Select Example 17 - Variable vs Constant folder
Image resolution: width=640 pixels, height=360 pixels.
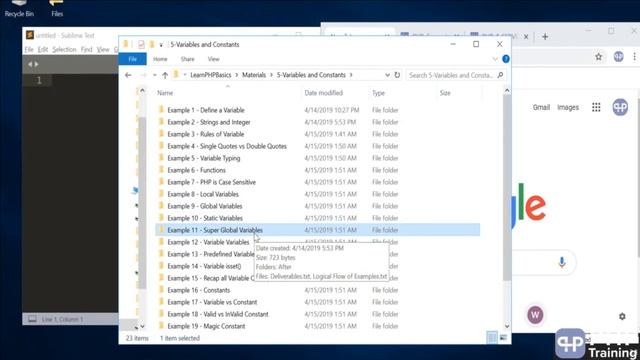[212, 302]
